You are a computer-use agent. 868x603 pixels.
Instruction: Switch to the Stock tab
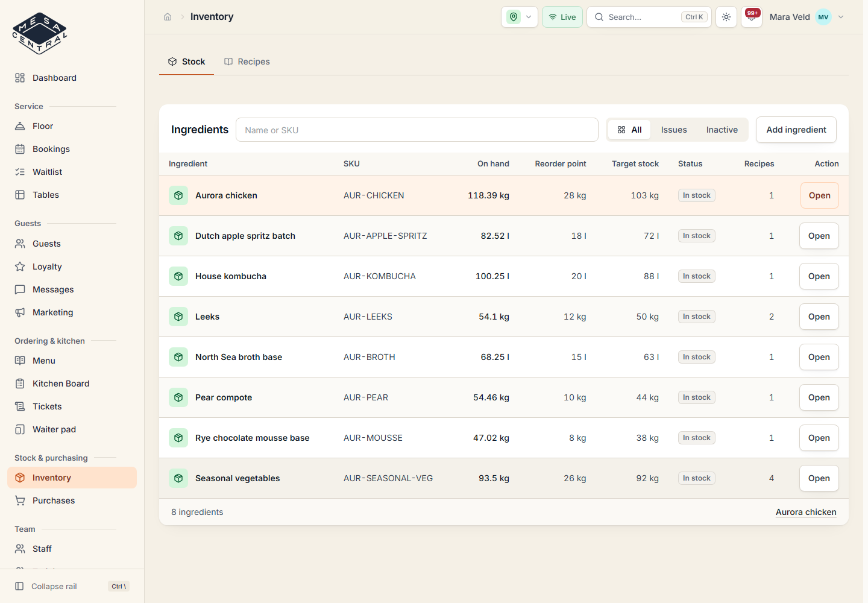pos(187,62)
